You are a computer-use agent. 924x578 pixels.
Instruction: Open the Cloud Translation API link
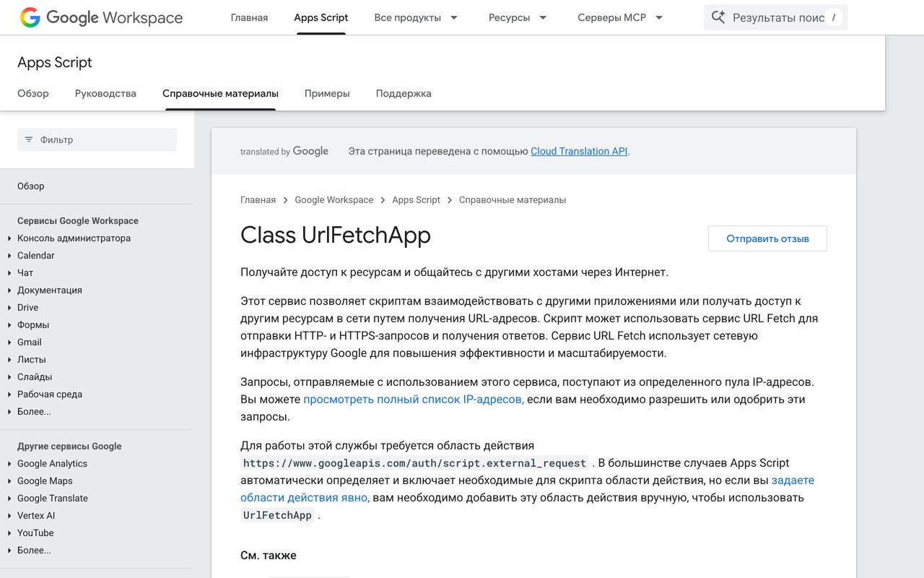579,151
